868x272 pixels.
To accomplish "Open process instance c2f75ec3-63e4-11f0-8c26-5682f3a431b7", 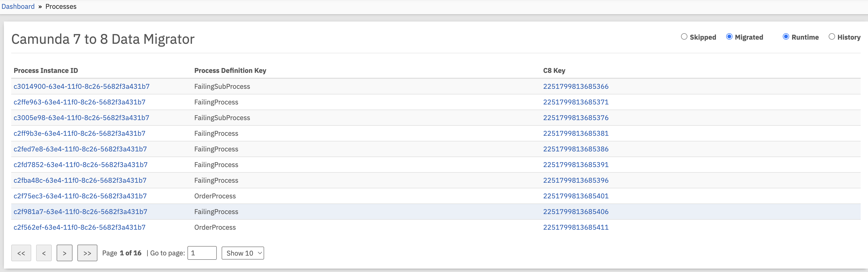I will 80,196.
